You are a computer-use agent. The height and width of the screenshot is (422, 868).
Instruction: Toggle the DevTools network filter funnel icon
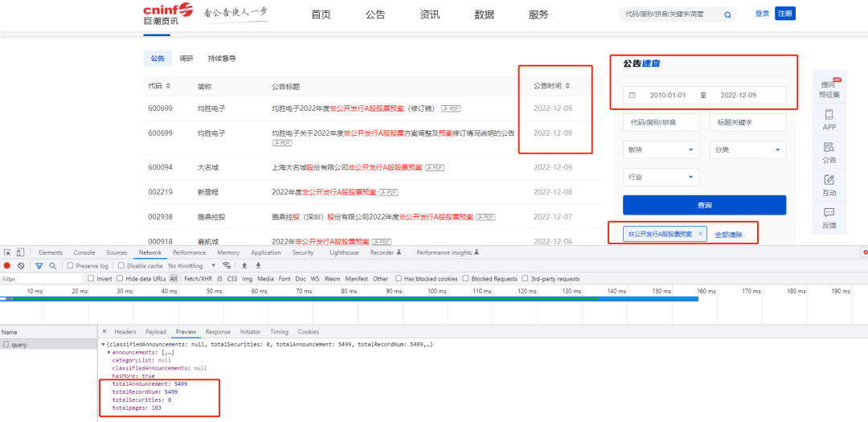38,265
